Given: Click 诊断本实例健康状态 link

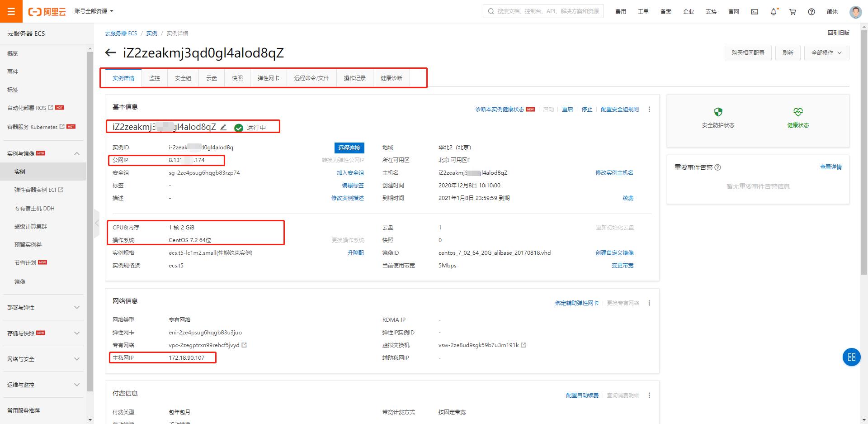Looking at the screenshot, I should 500,110.
